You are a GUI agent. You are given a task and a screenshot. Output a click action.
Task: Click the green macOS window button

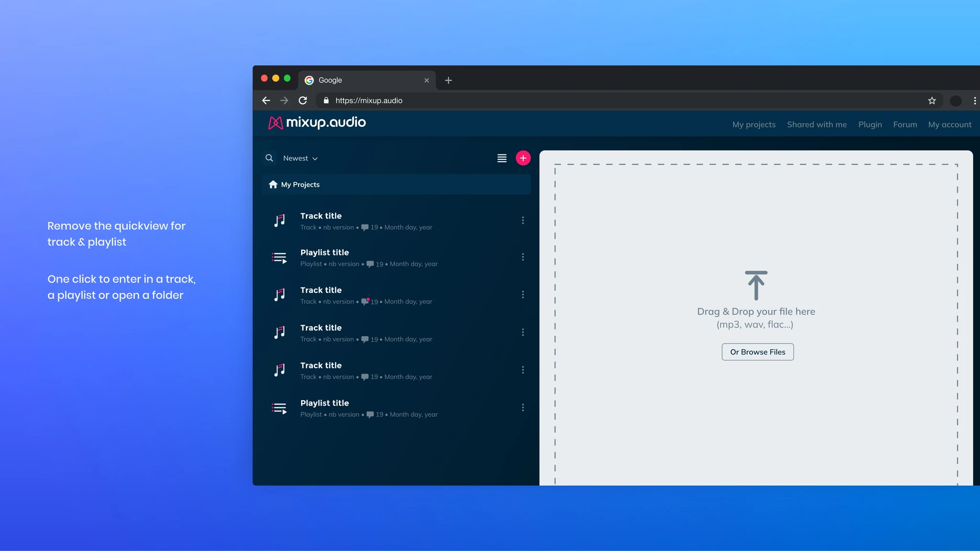(x=287, y=78)
